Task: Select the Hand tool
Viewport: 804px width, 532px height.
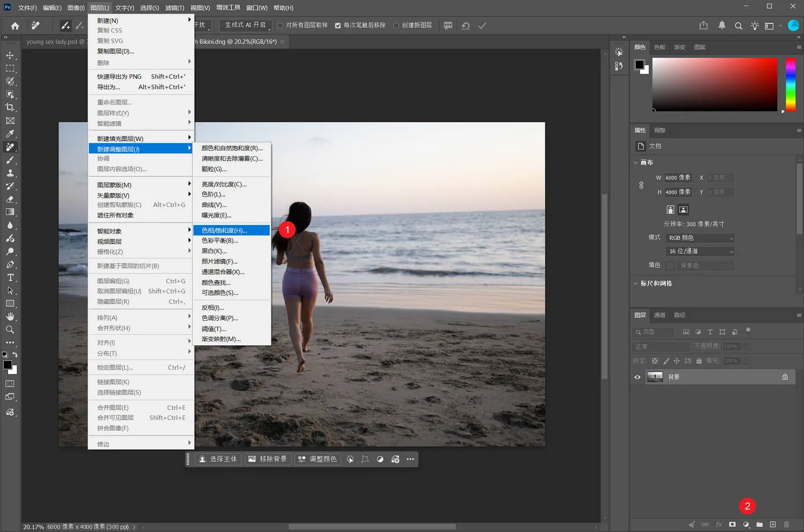Action: coord(10,316)
